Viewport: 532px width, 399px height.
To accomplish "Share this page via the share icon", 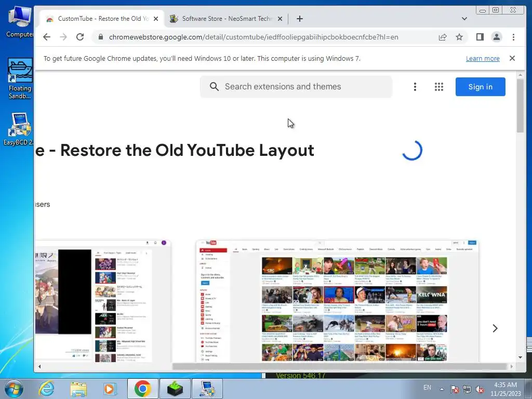I will pyautogui.click(x=443, y=37).
